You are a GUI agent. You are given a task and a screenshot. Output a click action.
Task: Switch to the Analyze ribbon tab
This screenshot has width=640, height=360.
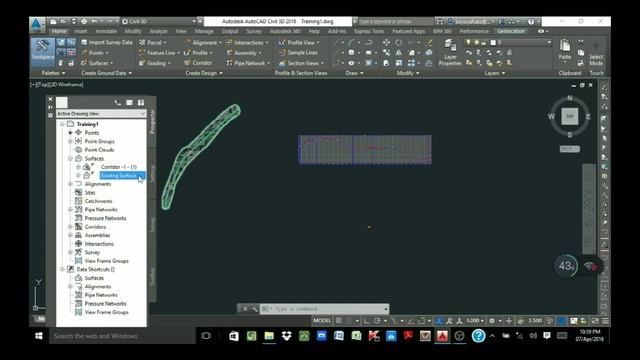point(158,31)
